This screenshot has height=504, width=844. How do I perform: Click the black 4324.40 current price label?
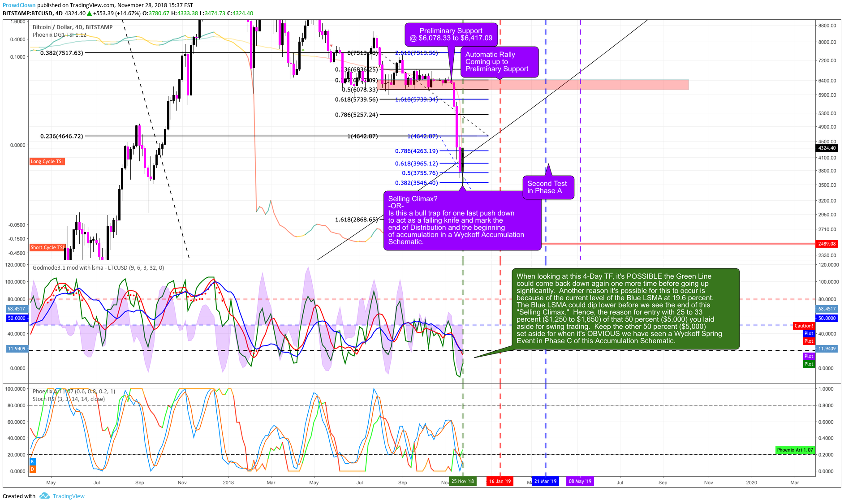pyautogui.click(x=827, y=148)
